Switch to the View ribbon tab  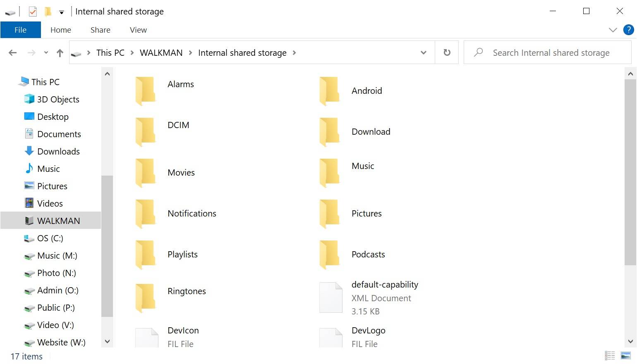(138, 30)
